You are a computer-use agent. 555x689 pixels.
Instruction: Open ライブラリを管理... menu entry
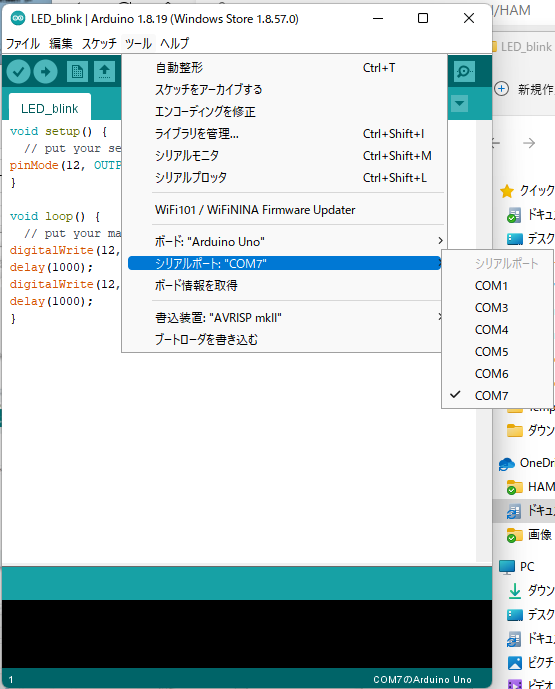tap(285, 134)
